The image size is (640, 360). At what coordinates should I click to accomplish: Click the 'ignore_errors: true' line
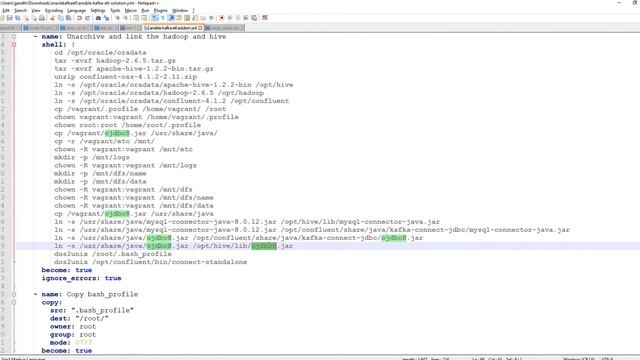[81, 278]
